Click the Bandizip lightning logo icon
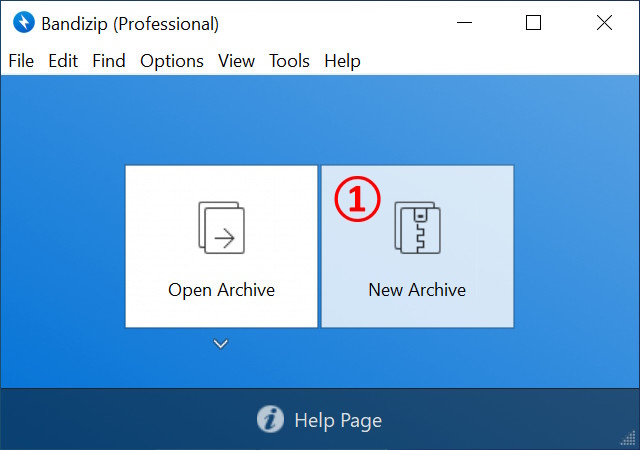The height and width of the screenshot is (450, 640). [x=21, y=23]
